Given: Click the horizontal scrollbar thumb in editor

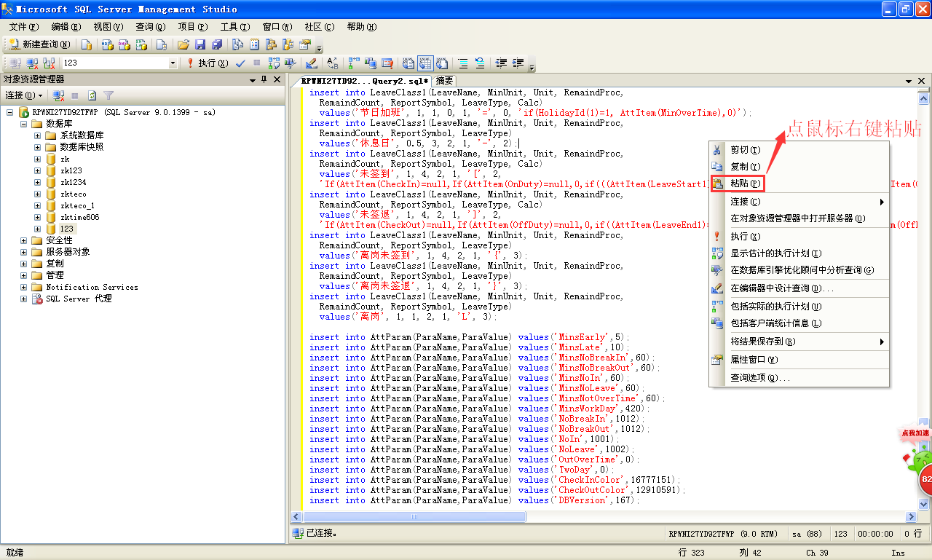Looking at the screenshot, I should tap(414, 517).
